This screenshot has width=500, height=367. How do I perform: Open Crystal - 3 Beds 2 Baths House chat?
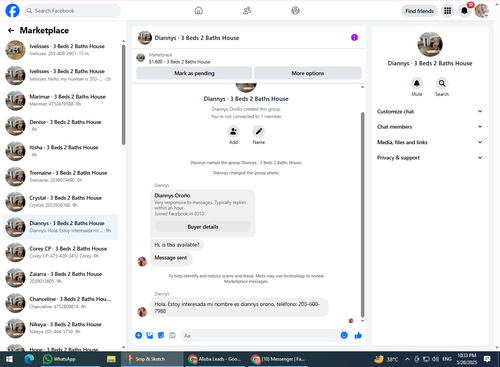pyautogui.click(x=60, y=202)
